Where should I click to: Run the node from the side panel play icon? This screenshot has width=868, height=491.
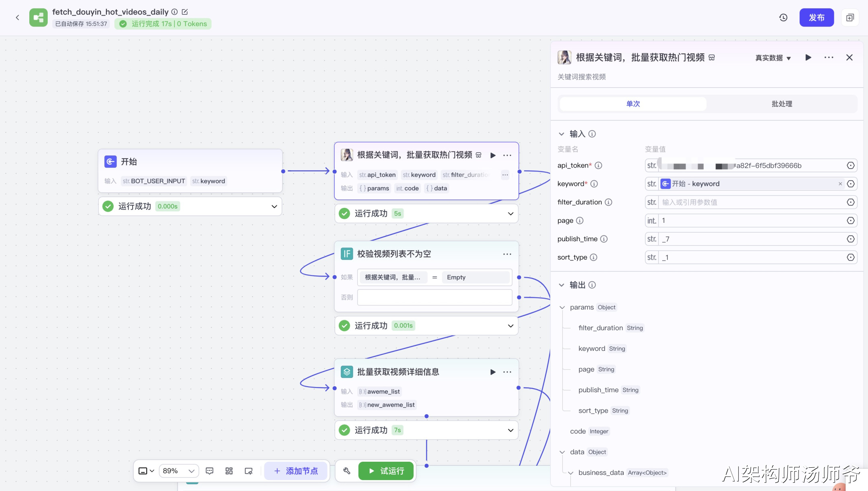(x=808, y=57)
